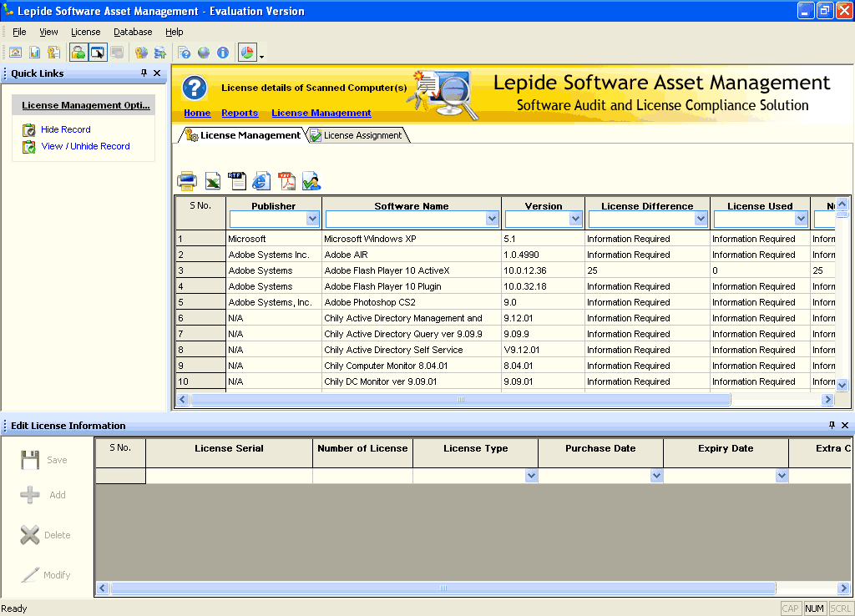Export the list to RTF

(x=237, y=181)
